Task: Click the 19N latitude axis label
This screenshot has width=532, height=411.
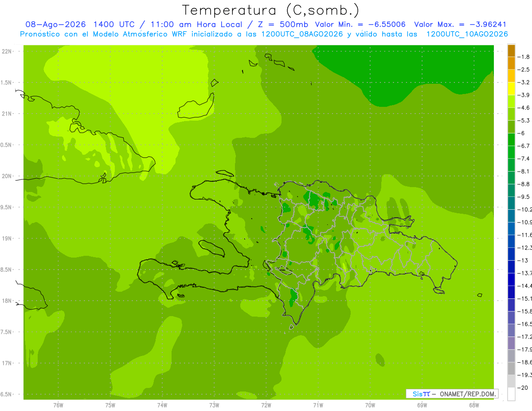Action: (7, 239)
